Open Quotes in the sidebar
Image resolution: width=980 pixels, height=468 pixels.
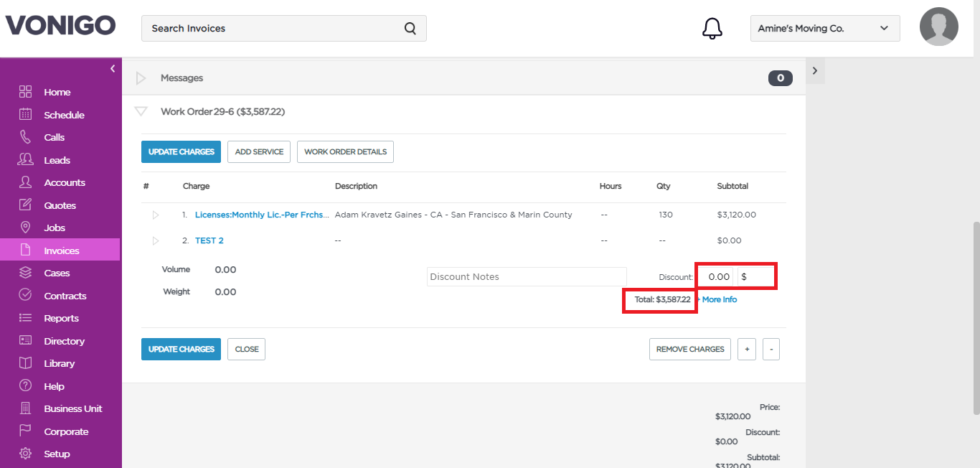tap(60, 205)
